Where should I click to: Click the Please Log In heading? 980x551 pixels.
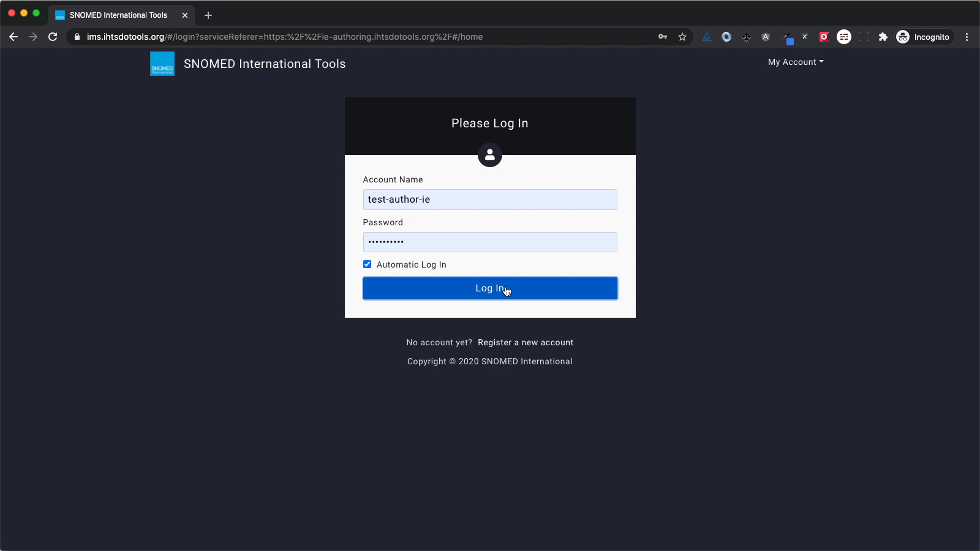tap(490, 123)
